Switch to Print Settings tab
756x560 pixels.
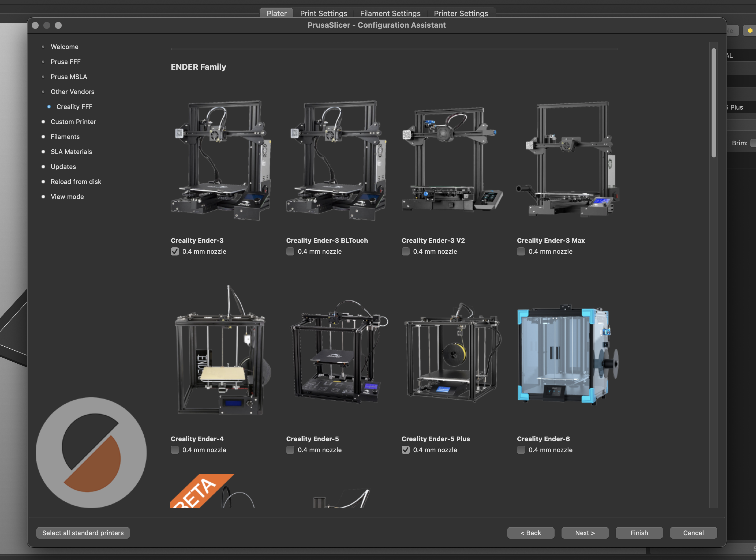point(323,13)
